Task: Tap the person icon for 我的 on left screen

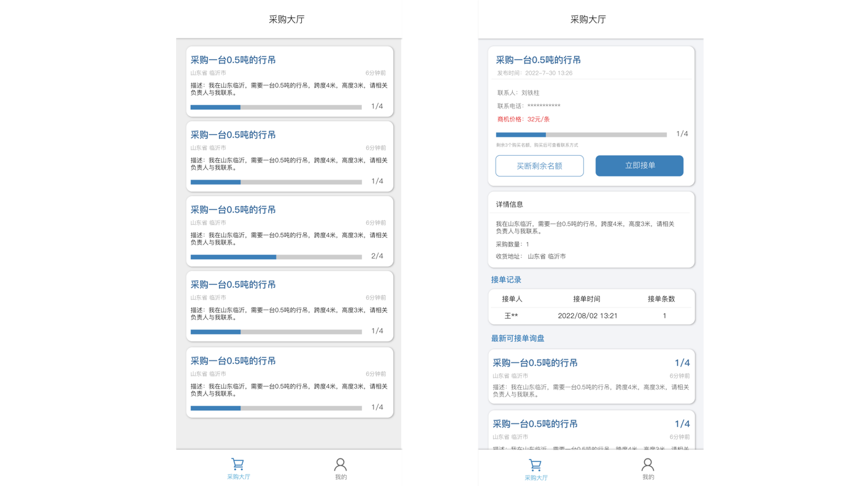Action: click(x=340, y=464)
